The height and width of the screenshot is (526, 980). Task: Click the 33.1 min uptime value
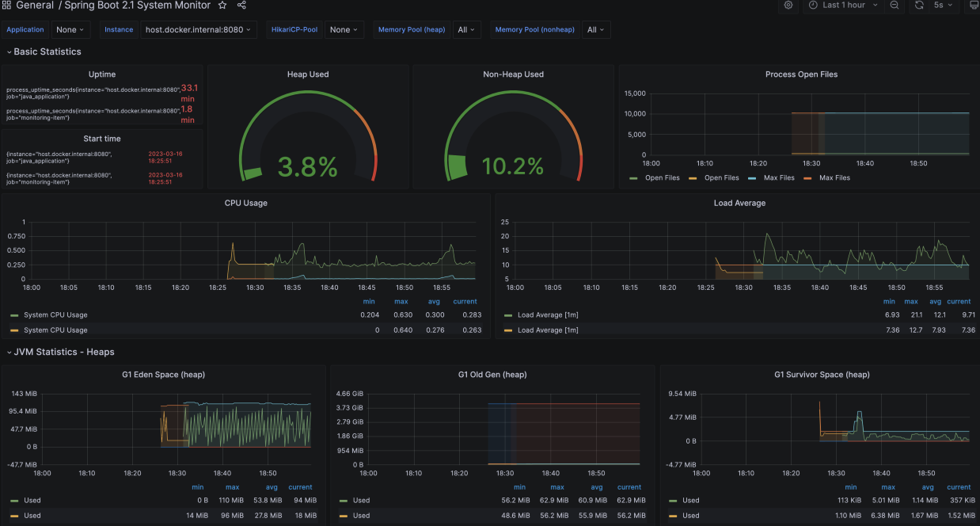189,93
